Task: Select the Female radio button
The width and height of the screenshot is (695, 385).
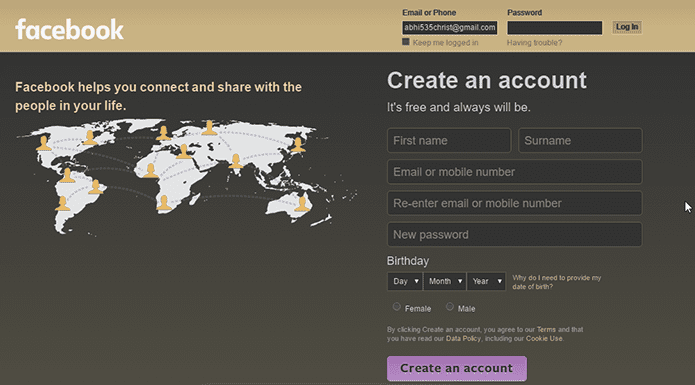Action: pos(397,307)
